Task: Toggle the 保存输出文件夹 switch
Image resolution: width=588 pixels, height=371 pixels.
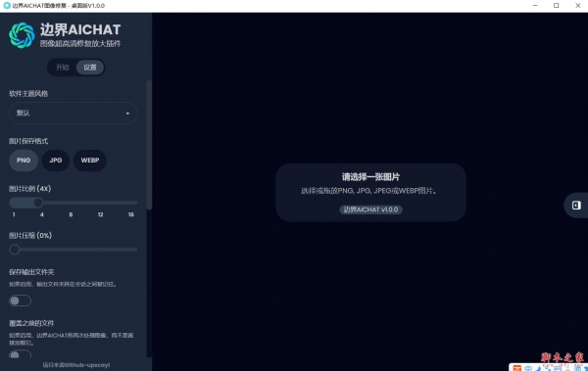Action: 20,301
